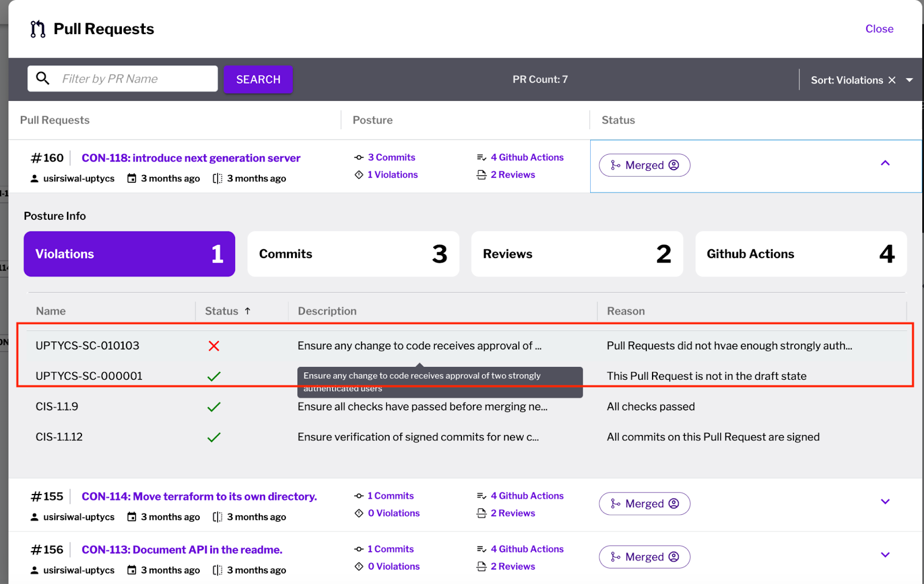Click the red X status for UPTYCS-SC-010103
This screenshot has width=924, height=584.
pos(214,346)
